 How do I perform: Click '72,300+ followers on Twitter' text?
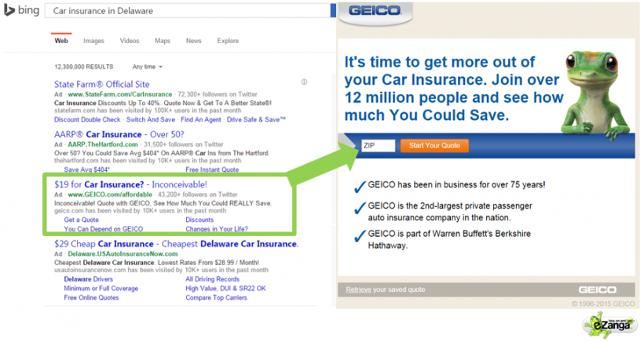tap(218, 94)
